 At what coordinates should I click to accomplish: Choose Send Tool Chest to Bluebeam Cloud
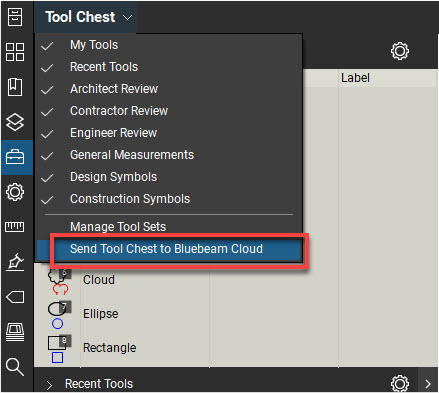click(x=169, y=249)
